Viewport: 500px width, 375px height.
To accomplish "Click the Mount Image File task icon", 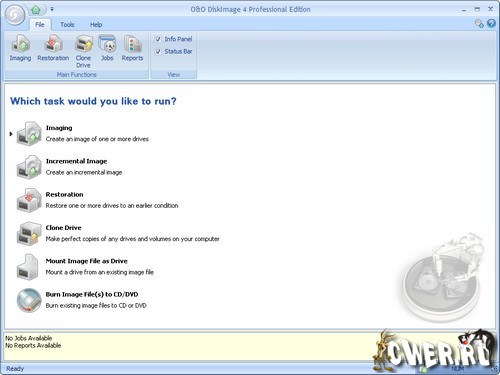I will tap(28, 267).
